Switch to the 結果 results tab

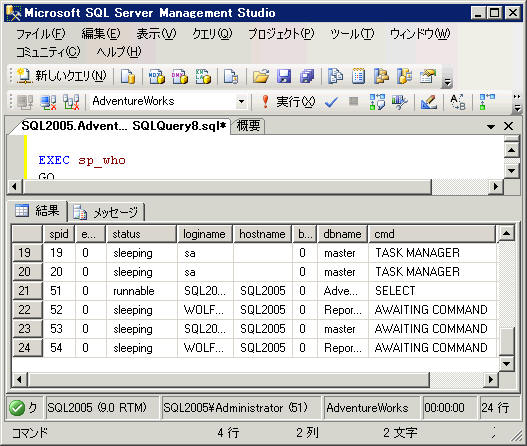(37, 211)
